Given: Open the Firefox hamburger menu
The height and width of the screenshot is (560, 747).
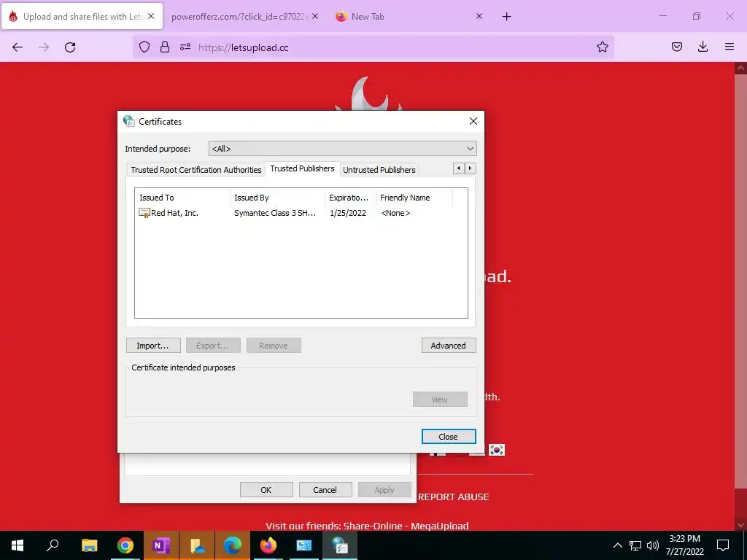Looking at the screenshot, I should click(x=729, y=47).
